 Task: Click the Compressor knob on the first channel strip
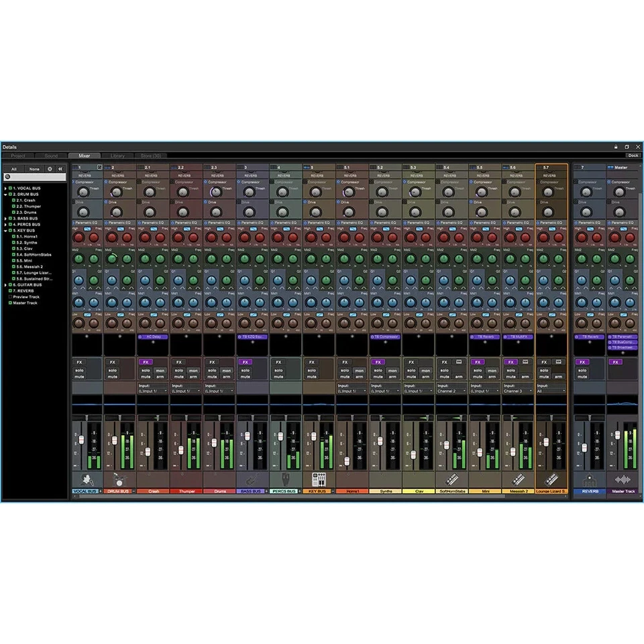(x=82, y=192)
